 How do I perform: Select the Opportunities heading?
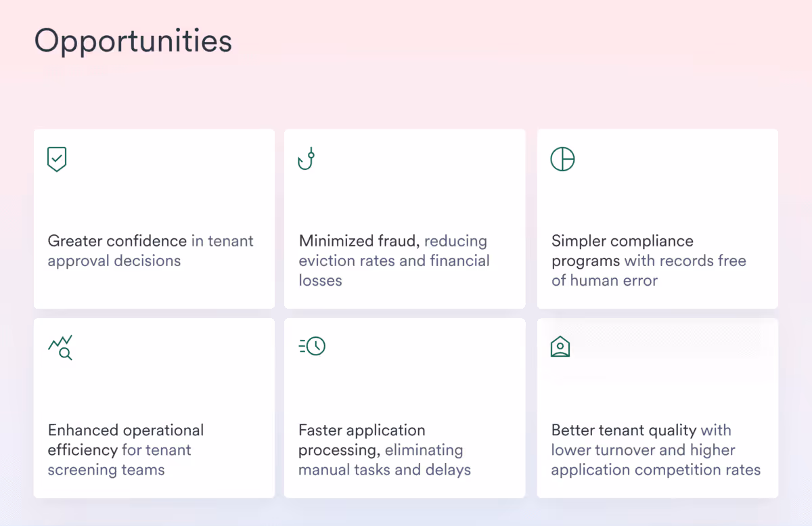point(133,41)
